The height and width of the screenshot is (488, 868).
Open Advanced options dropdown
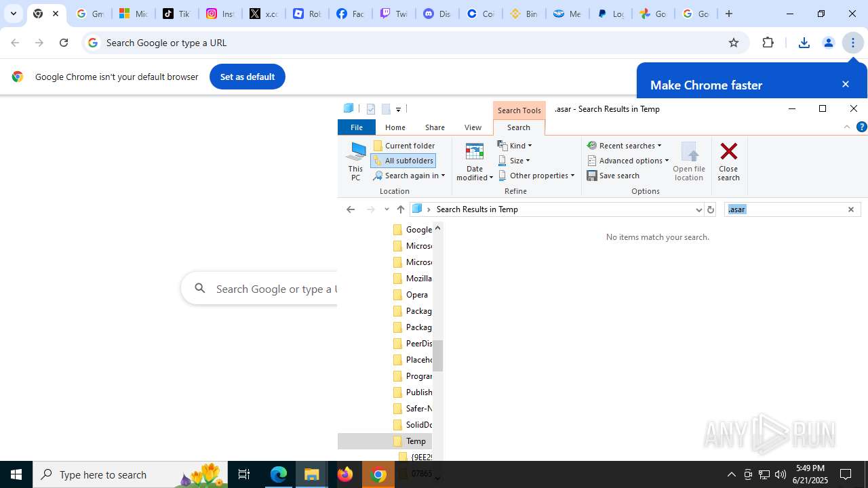point(628,161)
